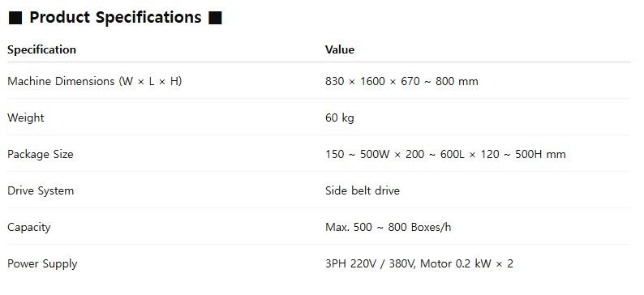The width and height of the screenshot is (644, 295).
Task: Click the 150 ~ 500W package size value
Action: 355,154
